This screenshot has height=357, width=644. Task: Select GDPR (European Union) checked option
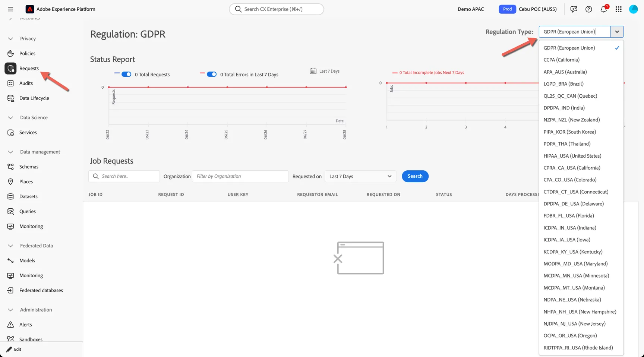click(x=581, y=48)
